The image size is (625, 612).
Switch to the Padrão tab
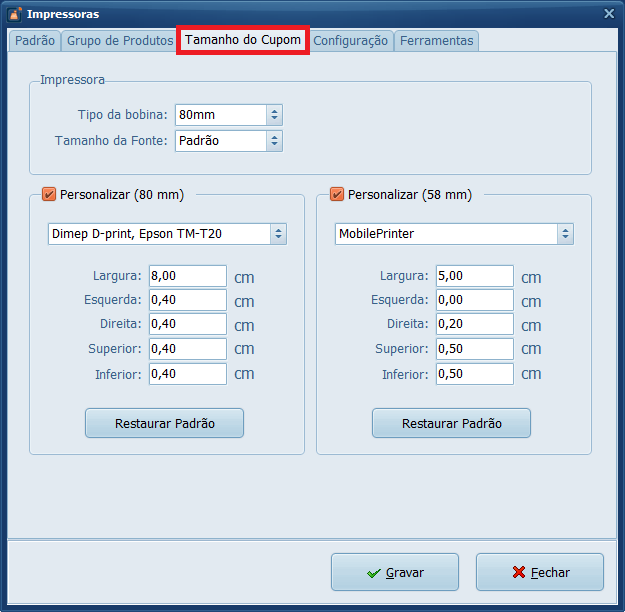click(x=35, y=41)
